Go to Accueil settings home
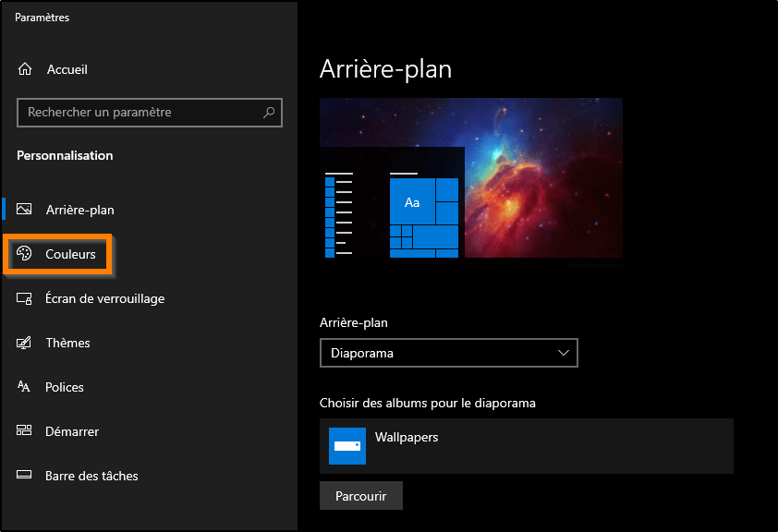This screenshot has width=778, height=532. (x=67, y=69)
